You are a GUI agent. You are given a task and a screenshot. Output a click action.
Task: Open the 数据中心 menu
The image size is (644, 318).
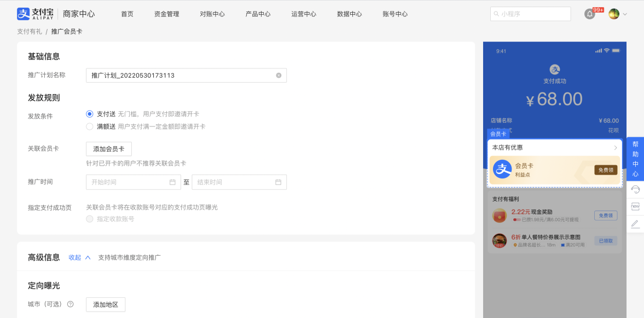tap(350, 14)
